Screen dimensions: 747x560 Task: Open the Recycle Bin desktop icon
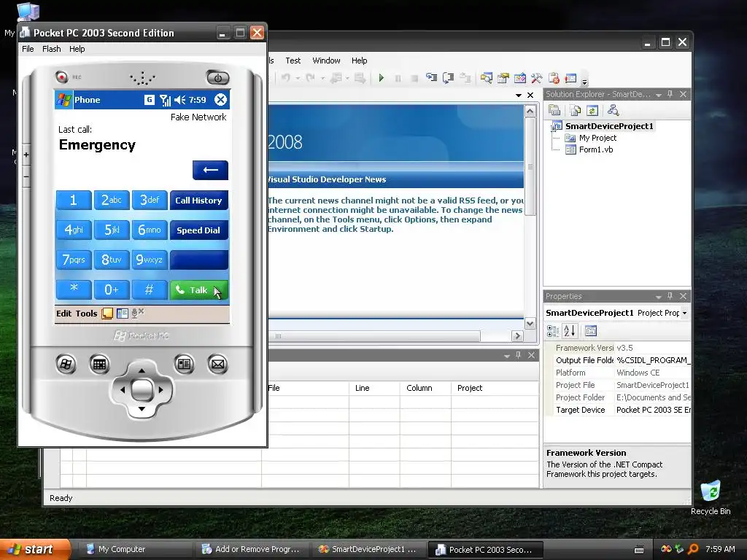coord(711,497)
